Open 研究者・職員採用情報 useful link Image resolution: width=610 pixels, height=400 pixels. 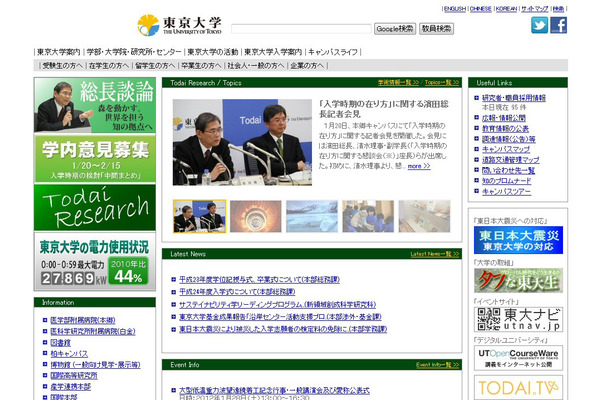514,98
